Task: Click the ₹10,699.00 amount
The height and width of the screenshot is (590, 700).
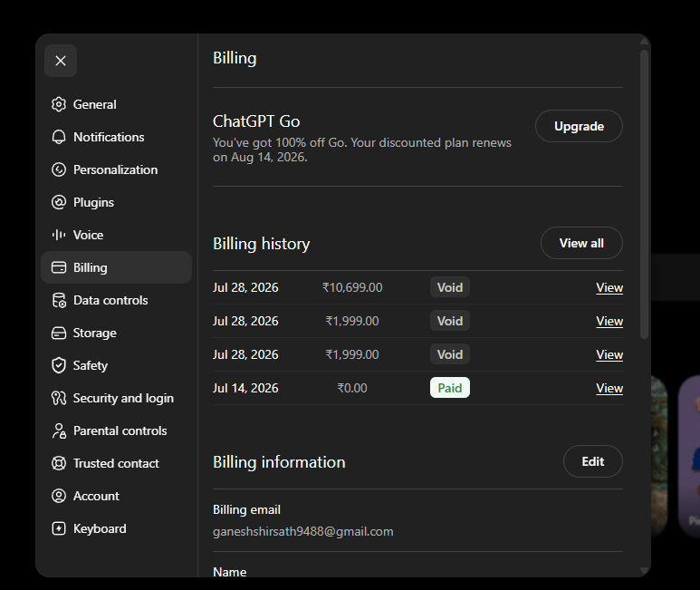Action: tap(352, 287)
